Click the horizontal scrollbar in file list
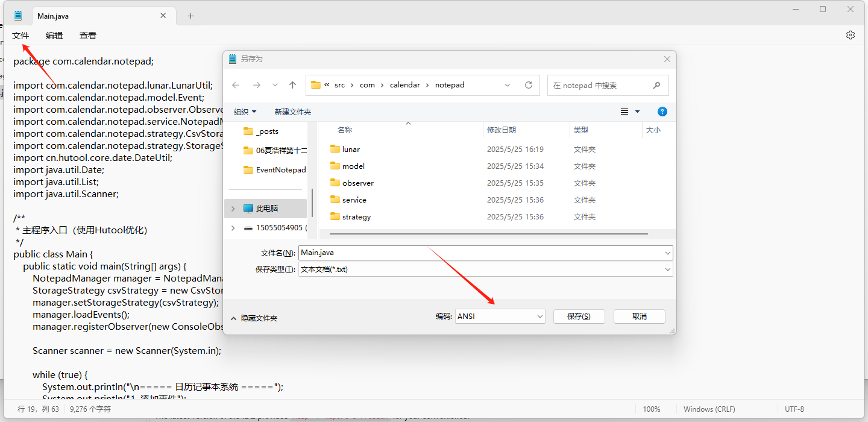The image size is (868, 422). click(488, 233)
